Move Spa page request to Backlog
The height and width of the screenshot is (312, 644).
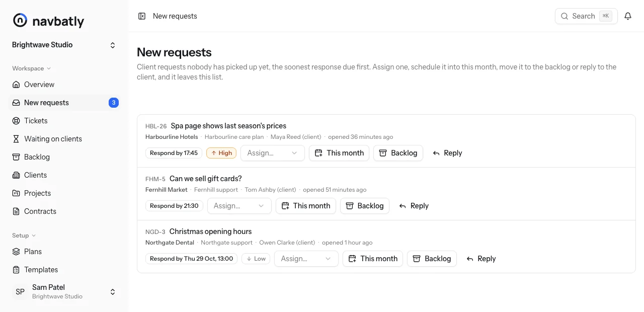[x=398, y=153]
